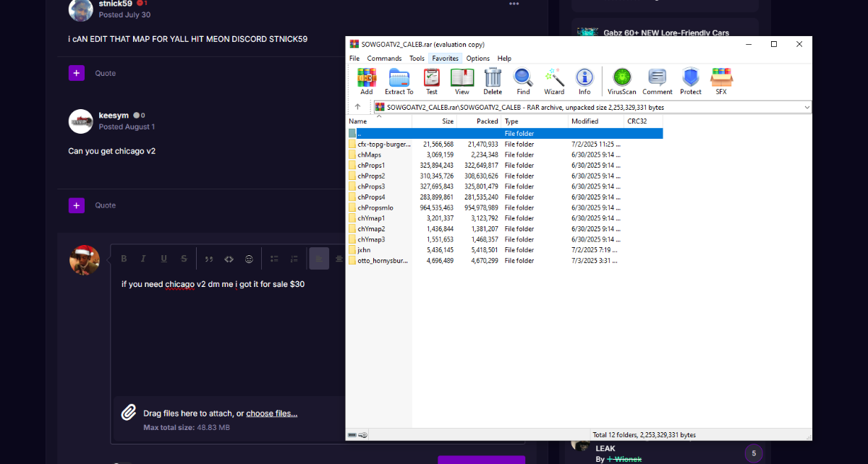Click Quote under keesym's post
The width and height of the screenshot is (868, 464).
106,205
